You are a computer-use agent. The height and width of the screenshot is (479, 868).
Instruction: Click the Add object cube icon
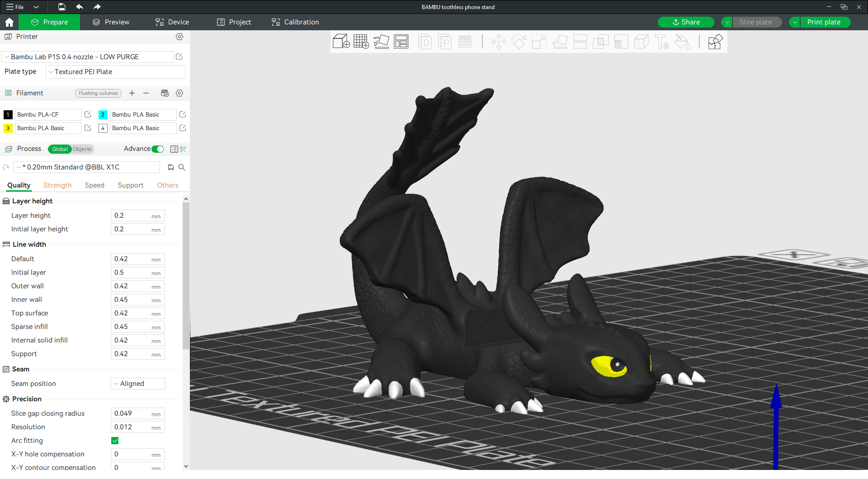pos(341,42)
